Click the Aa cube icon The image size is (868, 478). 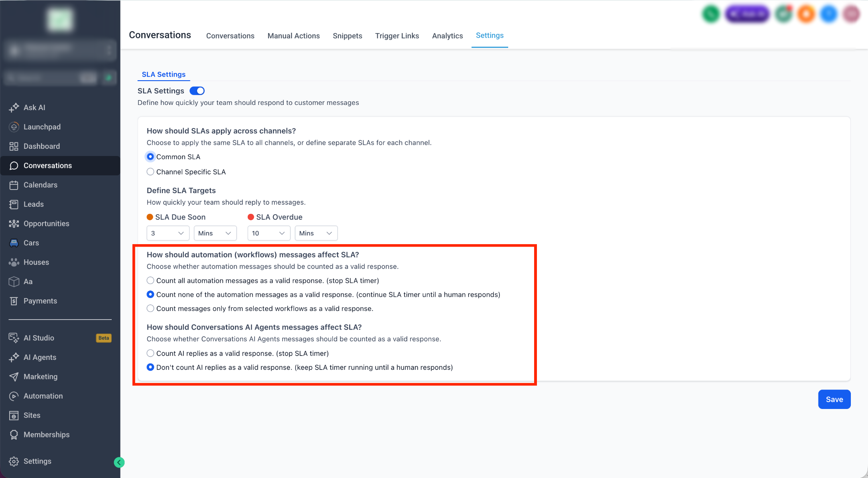14,282
